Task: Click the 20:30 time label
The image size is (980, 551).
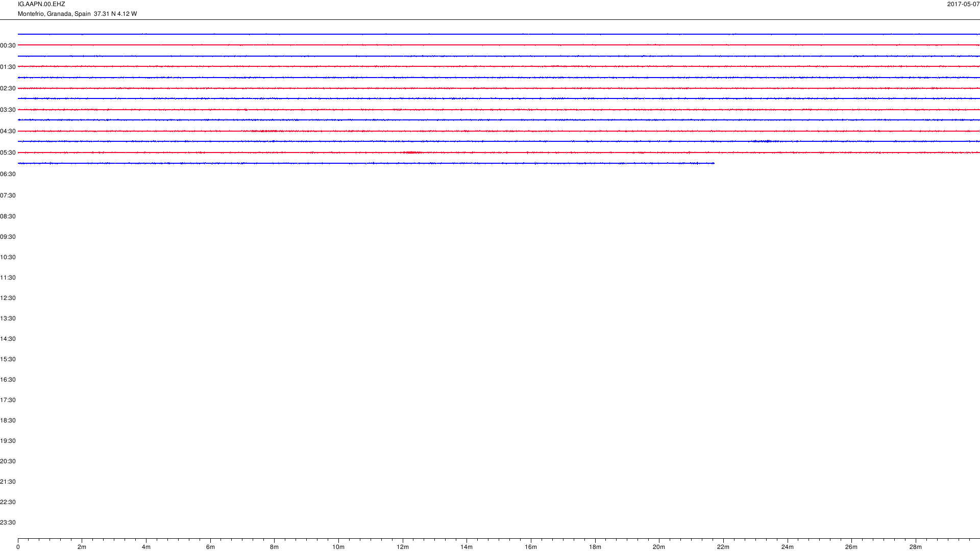Action: click(8, 461)
